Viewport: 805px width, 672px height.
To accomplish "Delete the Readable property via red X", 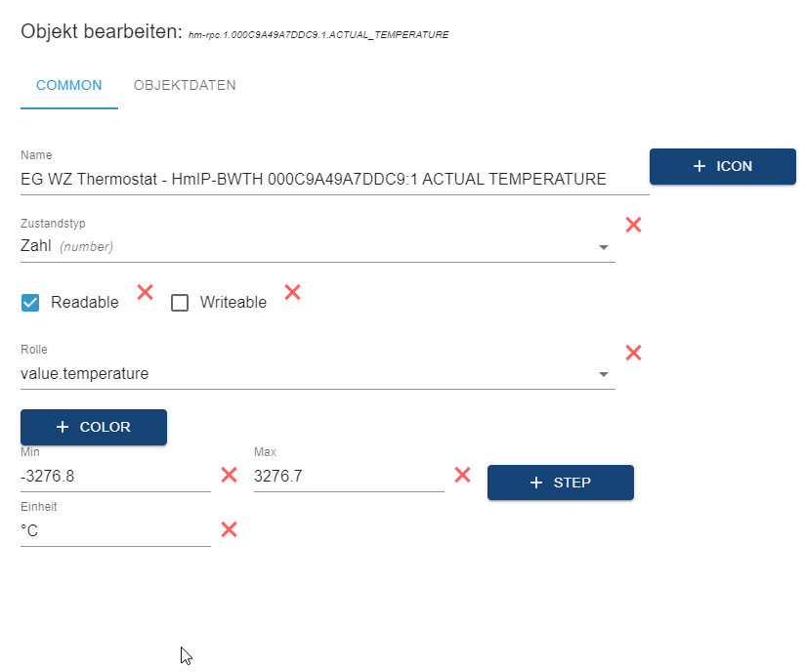I will [x=146, y=291].
